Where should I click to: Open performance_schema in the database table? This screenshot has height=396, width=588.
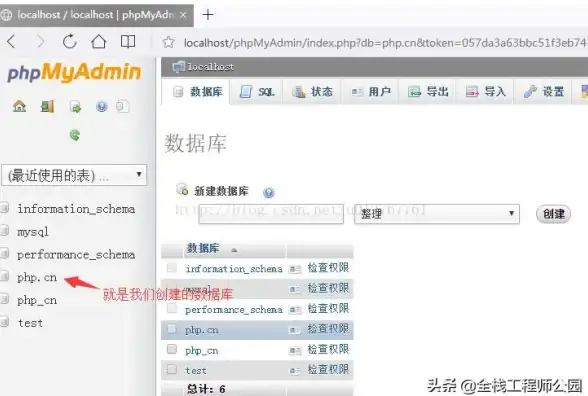pos(234,310)
